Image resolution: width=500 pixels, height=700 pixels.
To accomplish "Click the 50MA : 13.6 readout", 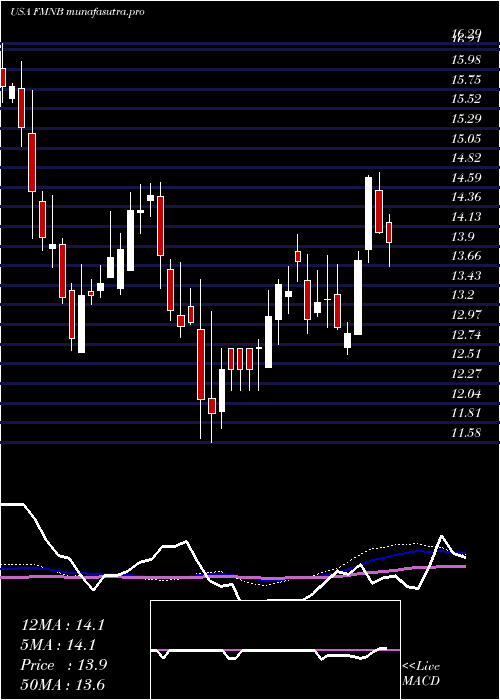I will click(x=63, y=685).
